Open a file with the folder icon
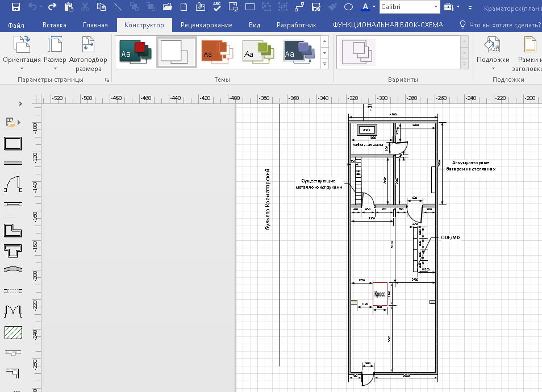This screenshot has width=542, height=392. coord(167,7)
